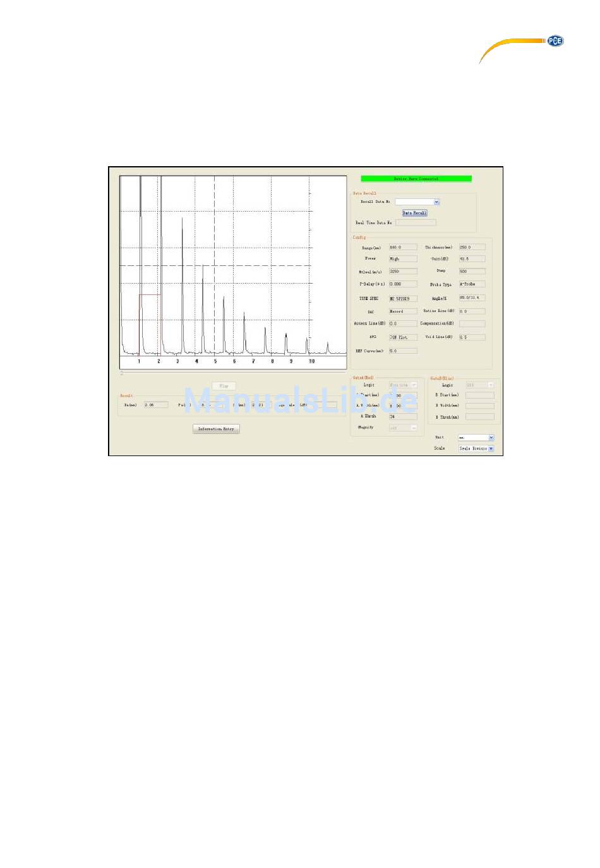Click the Damp value field
Screen dimensions: 600x868
472,271
